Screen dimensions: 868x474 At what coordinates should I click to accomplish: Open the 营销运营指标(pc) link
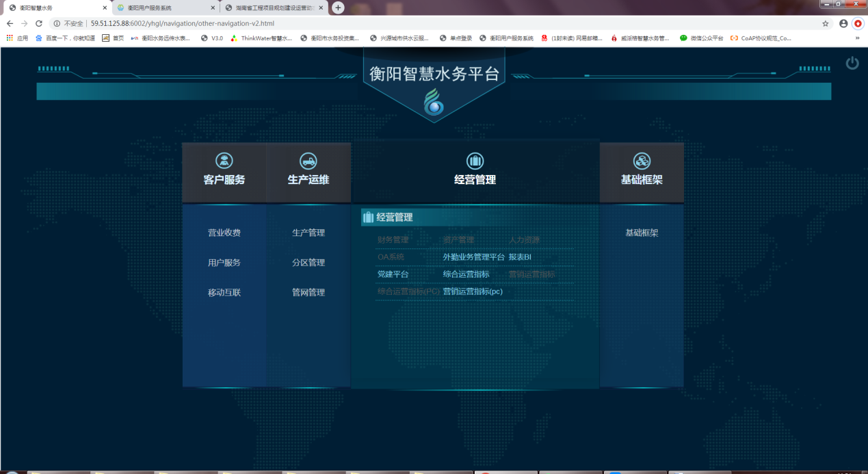[x=473, y=291]
